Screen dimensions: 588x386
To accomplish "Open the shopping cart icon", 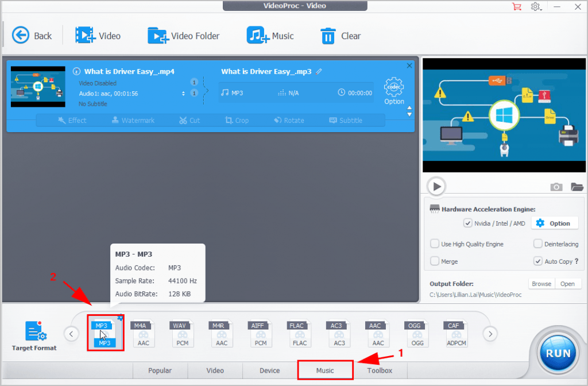I will (517, 6).
